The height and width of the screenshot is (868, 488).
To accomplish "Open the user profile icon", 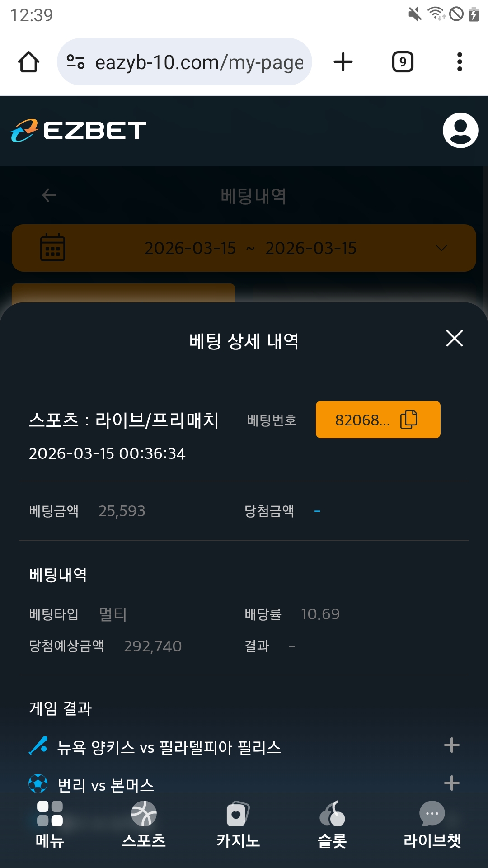I will (x=460, y=131).
